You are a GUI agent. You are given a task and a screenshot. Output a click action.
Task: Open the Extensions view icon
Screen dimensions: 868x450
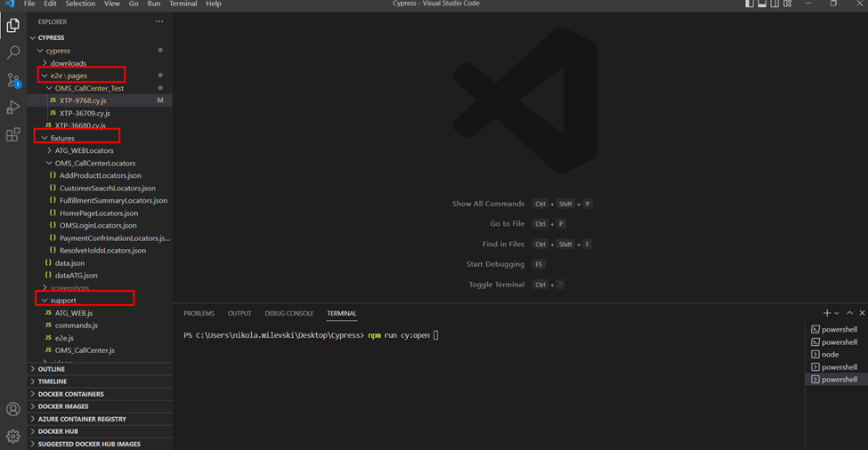tap(13, 134)
